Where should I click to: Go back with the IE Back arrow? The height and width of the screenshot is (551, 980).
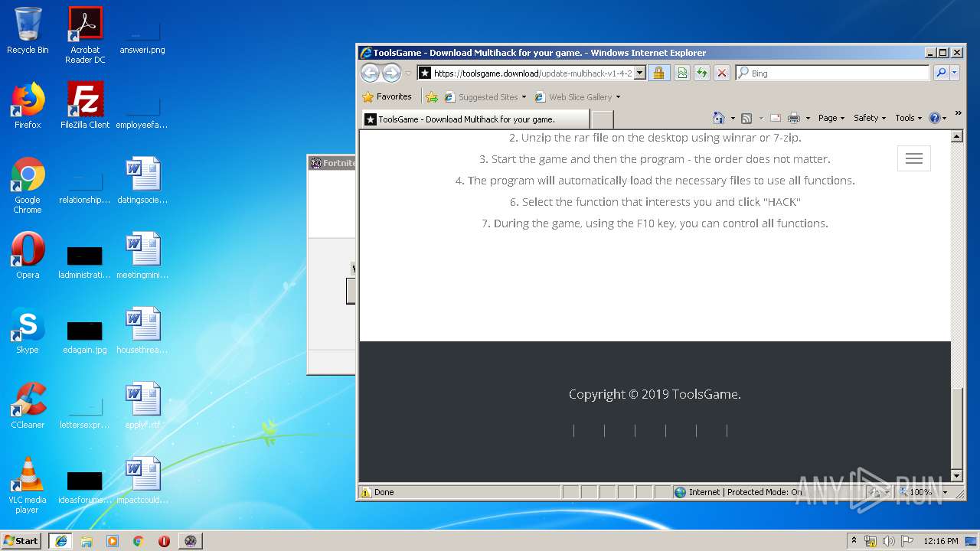370,73
